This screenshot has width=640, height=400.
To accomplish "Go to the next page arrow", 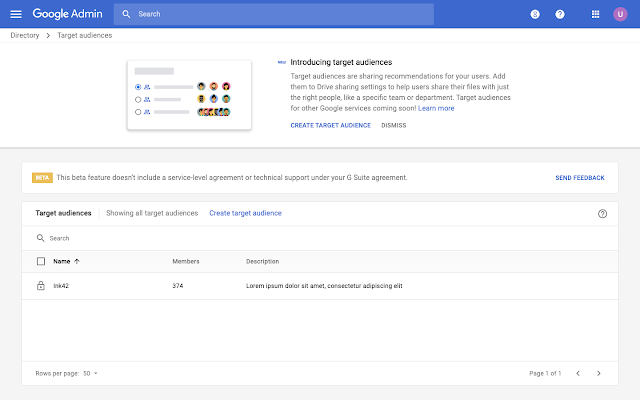I will coord(599,373).
